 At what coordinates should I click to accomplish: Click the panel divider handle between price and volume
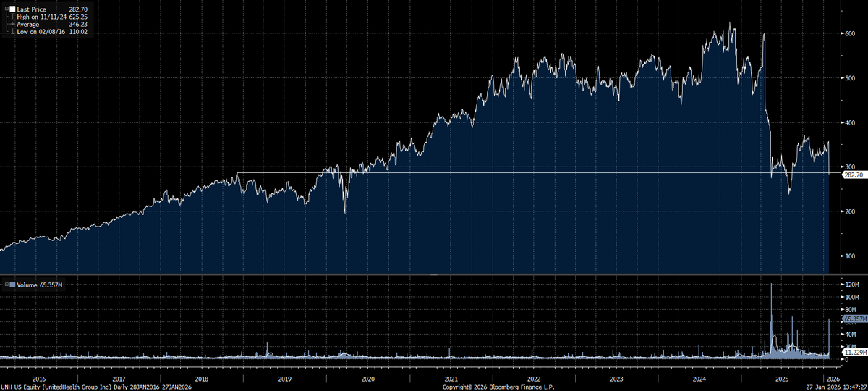tap(434, 275)
